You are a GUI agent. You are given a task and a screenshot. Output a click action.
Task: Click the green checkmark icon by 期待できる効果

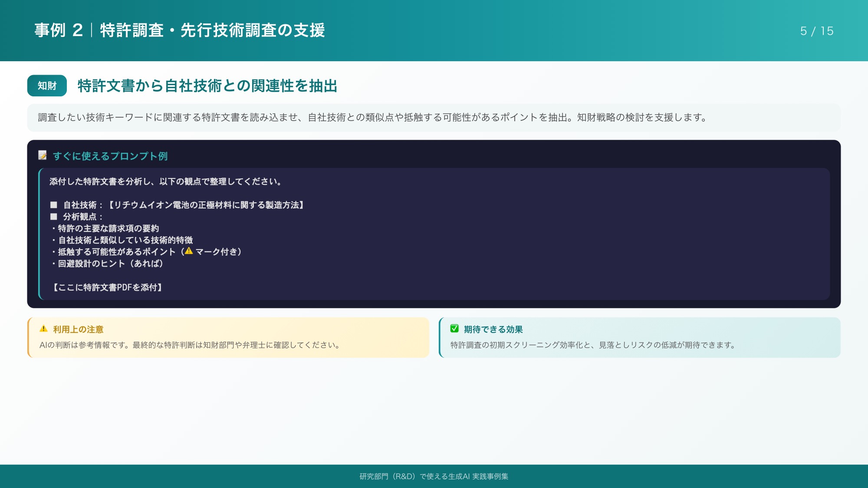tap(454, 329)
